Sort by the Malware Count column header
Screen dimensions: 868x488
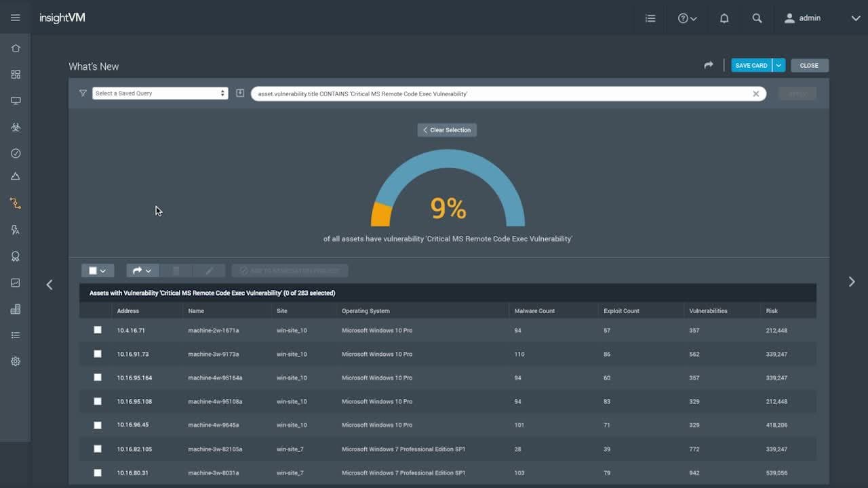(534, 311)
